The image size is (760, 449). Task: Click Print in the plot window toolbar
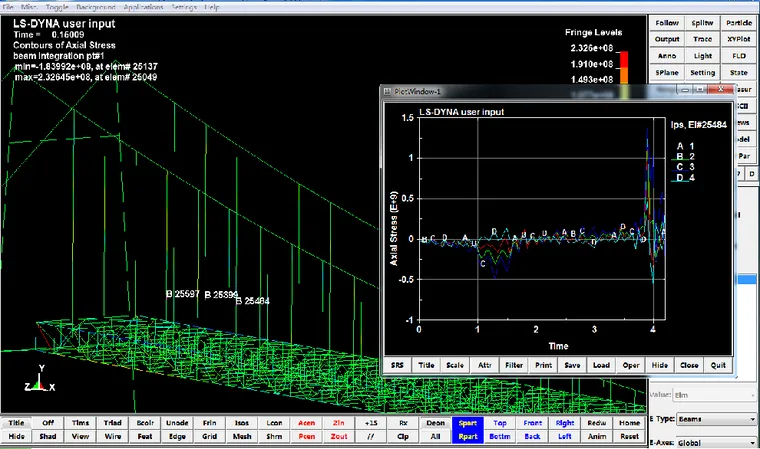point(543,365)
